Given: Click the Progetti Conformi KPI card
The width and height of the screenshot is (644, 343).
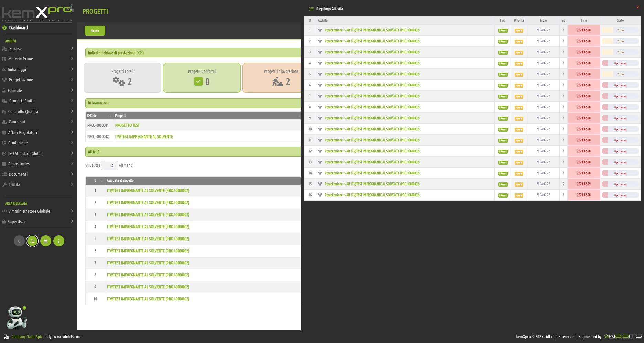Looking at the screenshot, I should click(202, 78).
